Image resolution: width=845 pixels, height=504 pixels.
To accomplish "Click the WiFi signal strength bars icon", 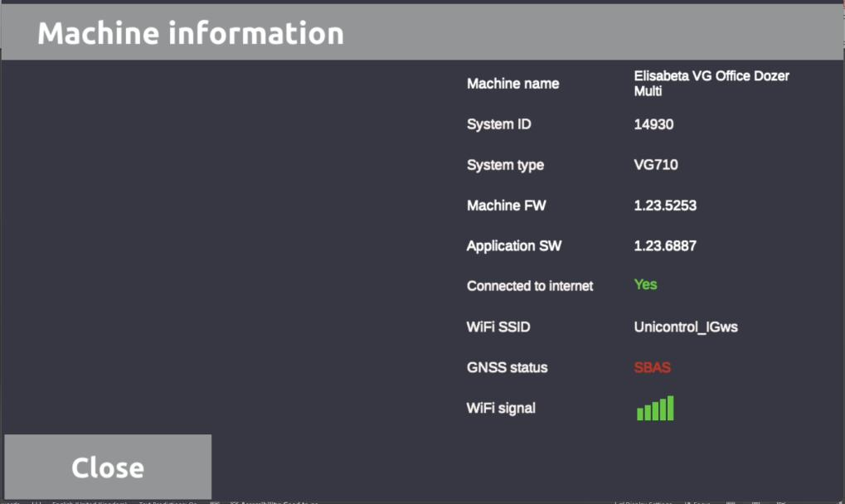I will pyautogui.click(x=655, y=409).
